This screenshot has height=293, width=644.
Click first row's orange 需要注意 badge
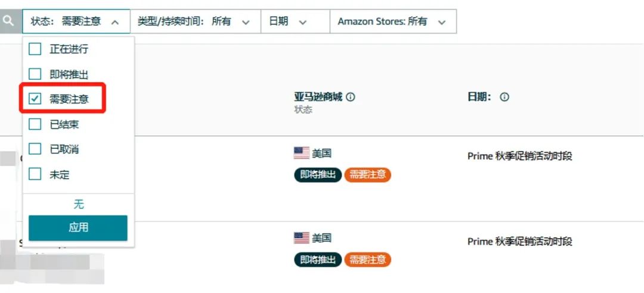click(367, 174)
